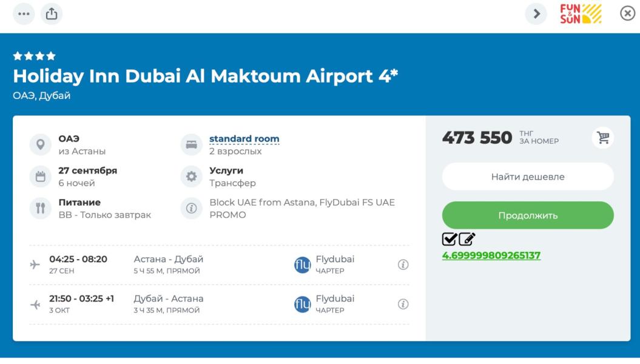Close the tour details panel
Image resolution: width=640 pixels, height=364 pixels.
627,13
